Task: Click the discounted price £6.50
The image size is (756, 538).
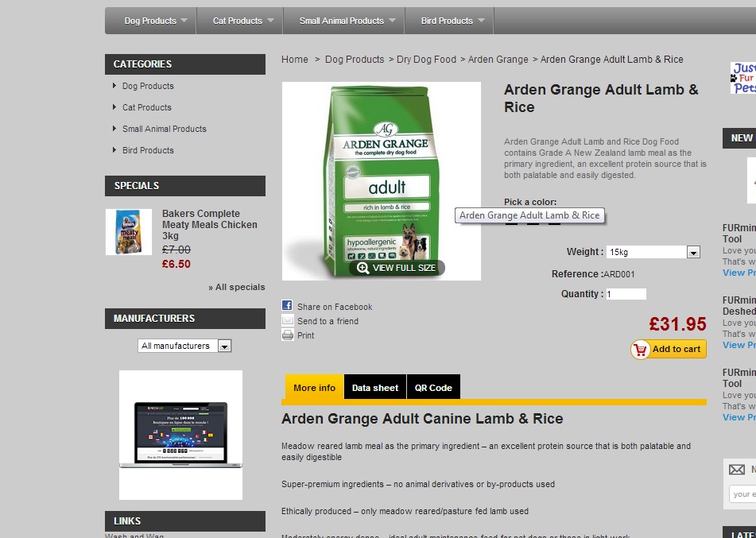Action: [176, 264]
